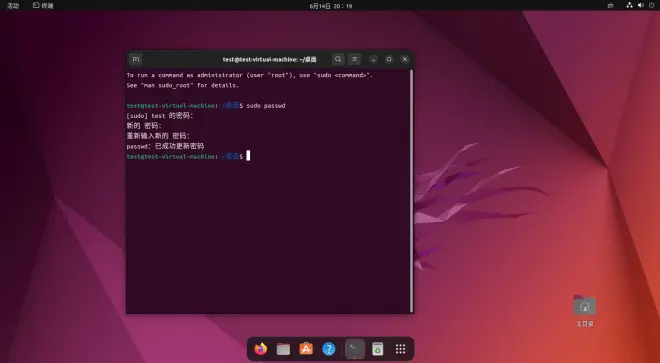Viewport: 660px width, 363px height.
Task: Click the '重新输入新的 密码:' line
Action: 158,136
